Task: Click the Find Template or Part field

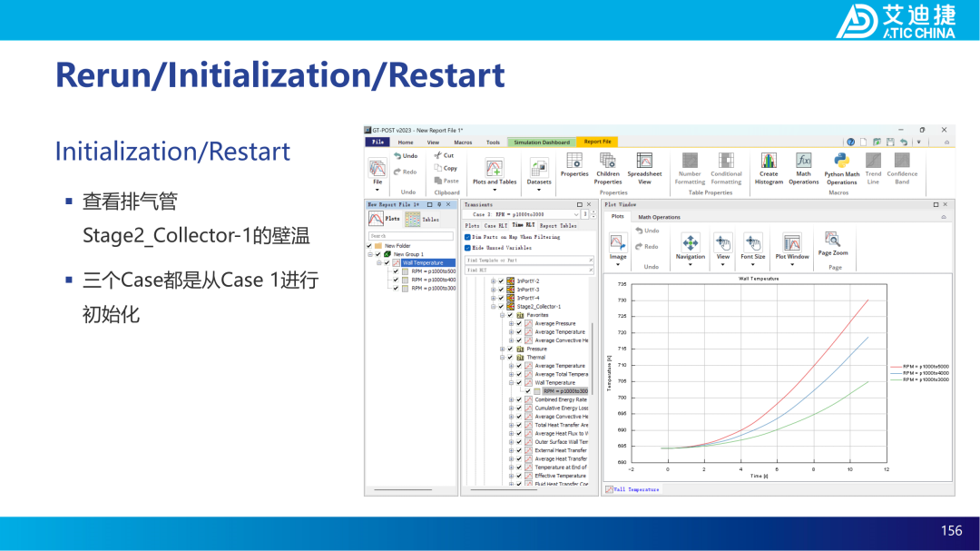Action: [529, 261]
